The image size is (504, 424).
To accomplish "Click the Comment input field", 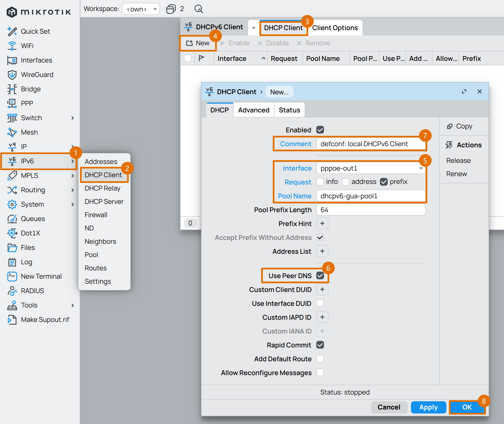I will pyautogui.click(x=371, y=144).
